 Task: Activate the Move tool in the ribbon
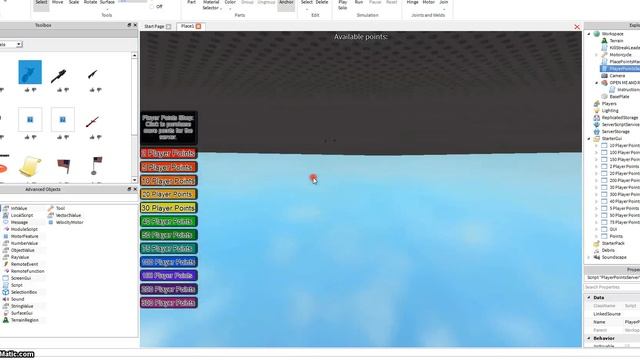point(58,3)
